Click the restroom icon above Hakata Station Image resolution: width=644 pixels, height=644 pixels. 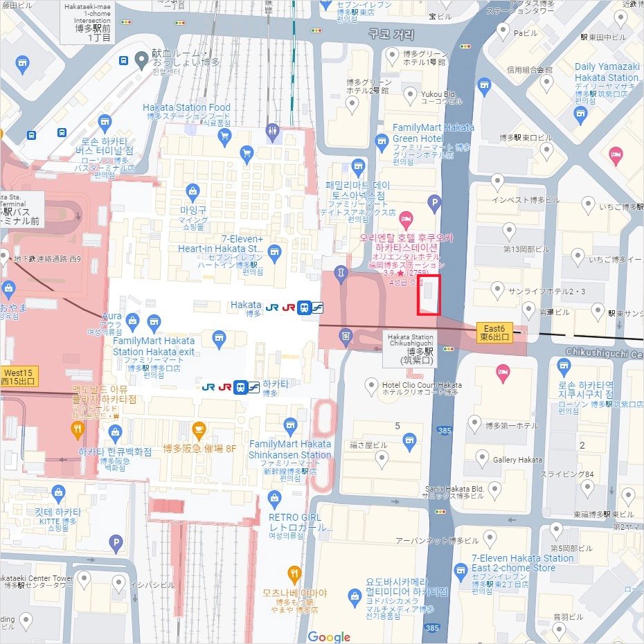[x=272, y=132]
